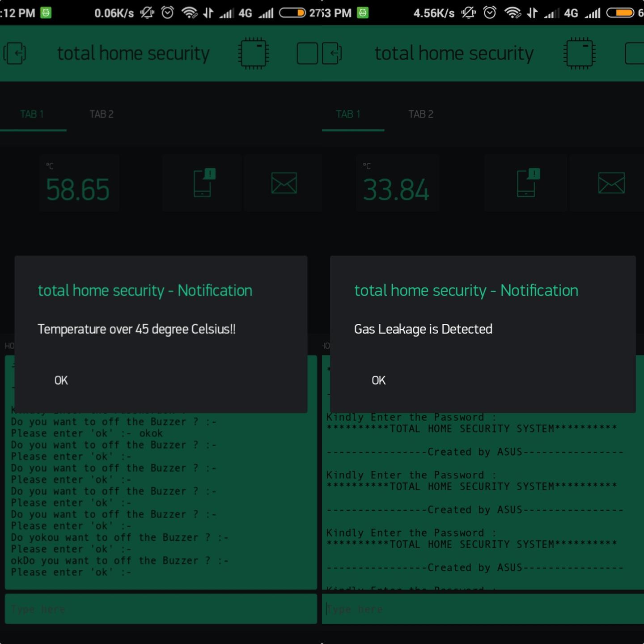Tap the green app icon next to 12 PM
This screenshot has width=644, height=644.
click(x=46, y=13)
